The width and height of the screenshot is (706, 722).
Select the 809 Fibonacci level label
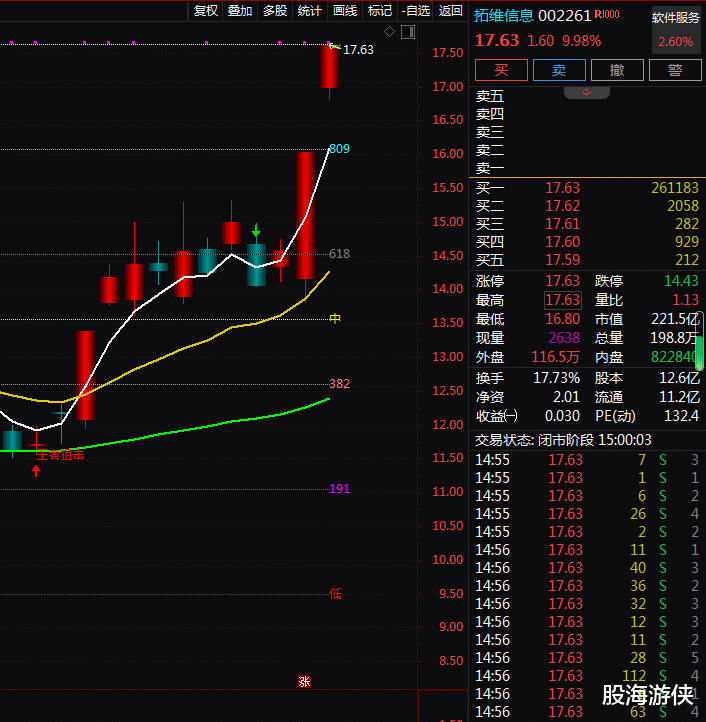tap(339, 149)
